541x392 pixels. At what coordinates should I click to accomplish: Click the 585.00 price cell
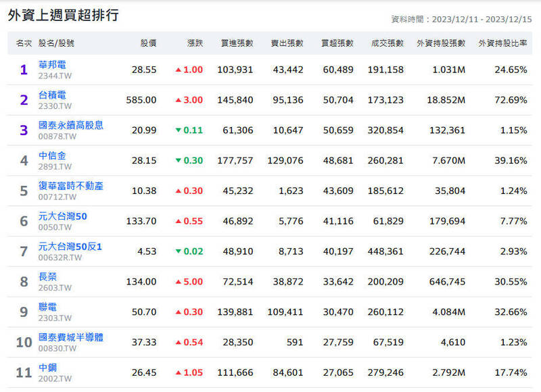(x=141, y=100)
